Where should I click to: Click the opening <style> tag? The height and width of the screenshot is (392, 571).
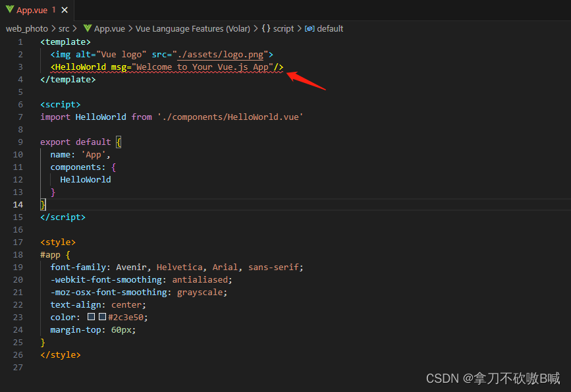coord(58,242)
